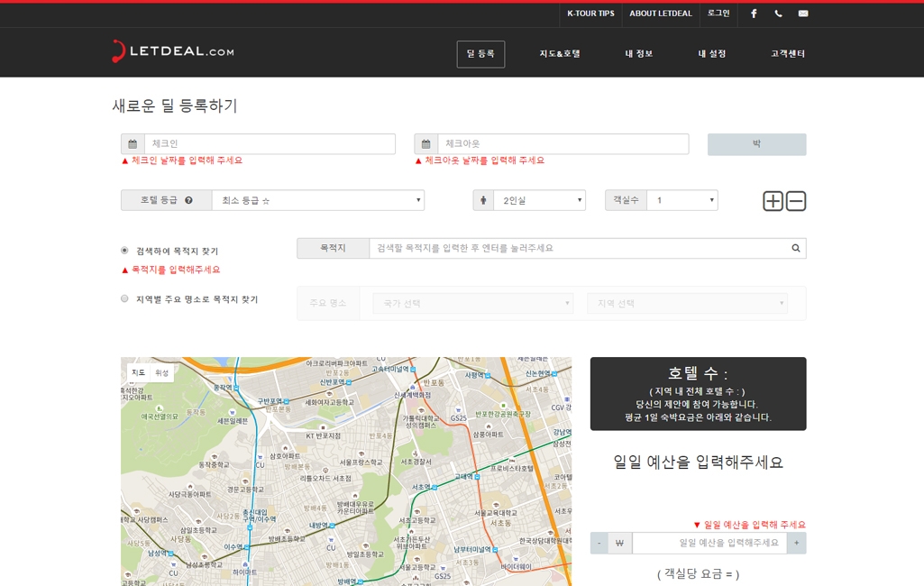
Task: Click the won currency symbol box
Action: (x=619, y=543)
